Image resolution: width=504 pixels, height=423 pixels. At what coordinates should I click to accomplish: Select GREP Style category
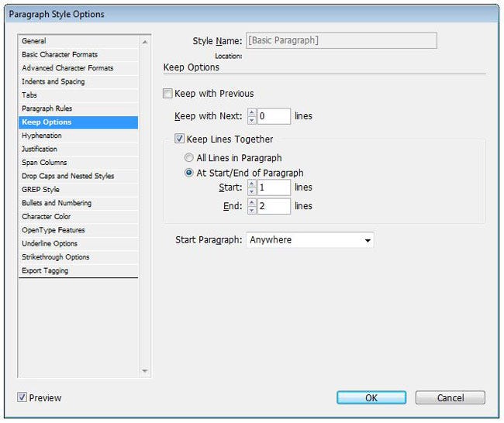(x=78, y=190)
